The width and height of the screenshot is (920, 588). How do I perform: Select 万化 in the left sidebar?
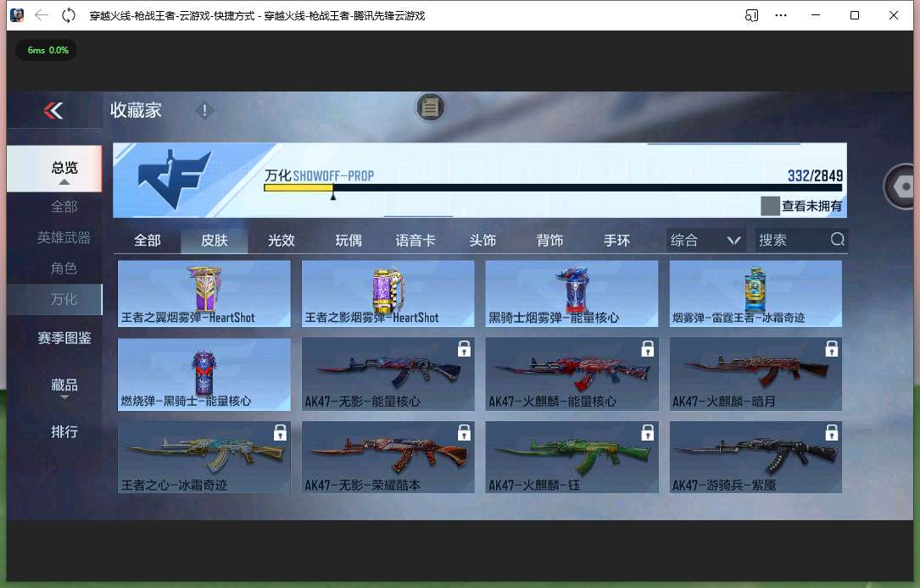pyautogui.click(x=54, y=299)
